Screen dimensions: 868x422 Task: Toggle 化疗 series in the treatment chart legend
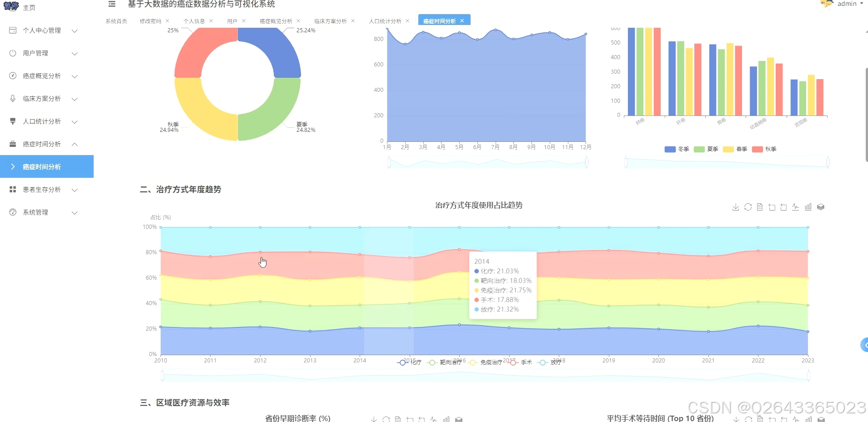pos(409,362)
